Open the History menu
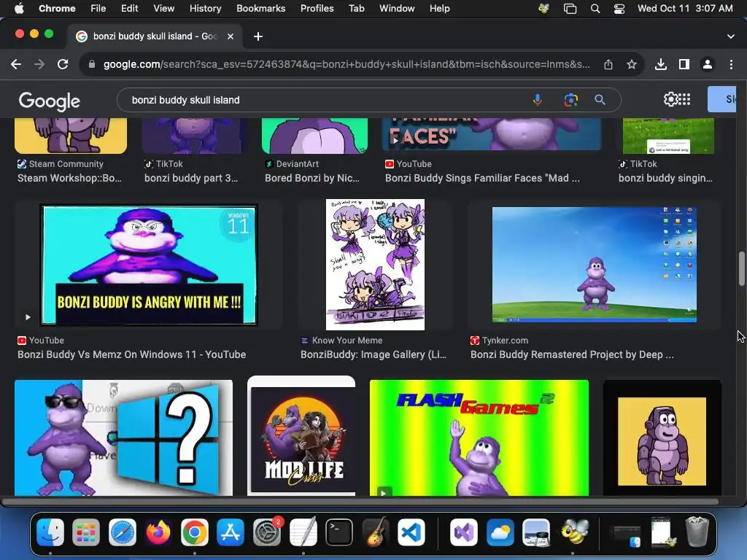747x560 pixels. coord(205,8)
